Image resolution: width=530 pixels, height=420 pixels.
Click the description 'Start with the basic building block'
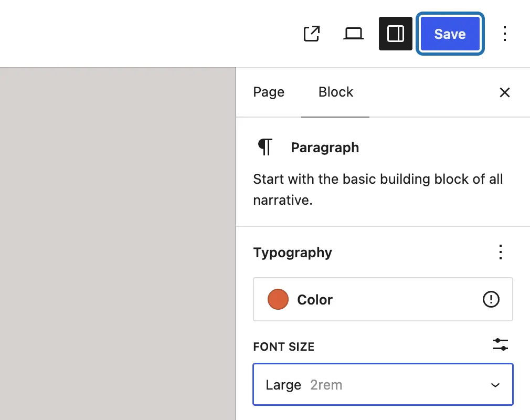378,190
